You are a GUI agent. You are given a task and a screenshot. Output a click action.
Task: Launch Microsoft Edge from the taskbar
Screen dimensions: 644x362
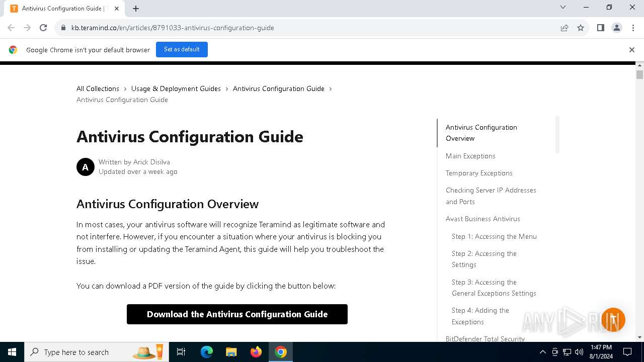point(207,352)
